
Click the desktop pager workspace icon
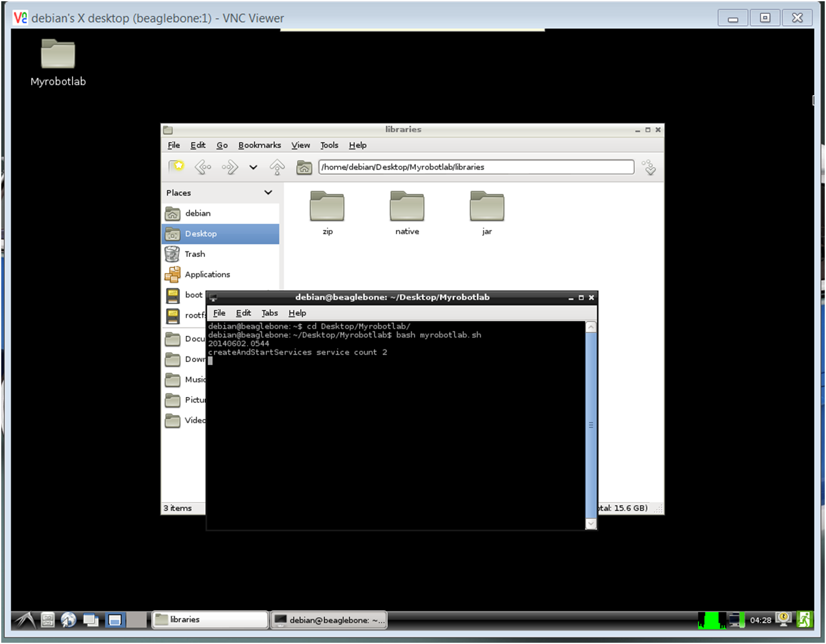115,620
